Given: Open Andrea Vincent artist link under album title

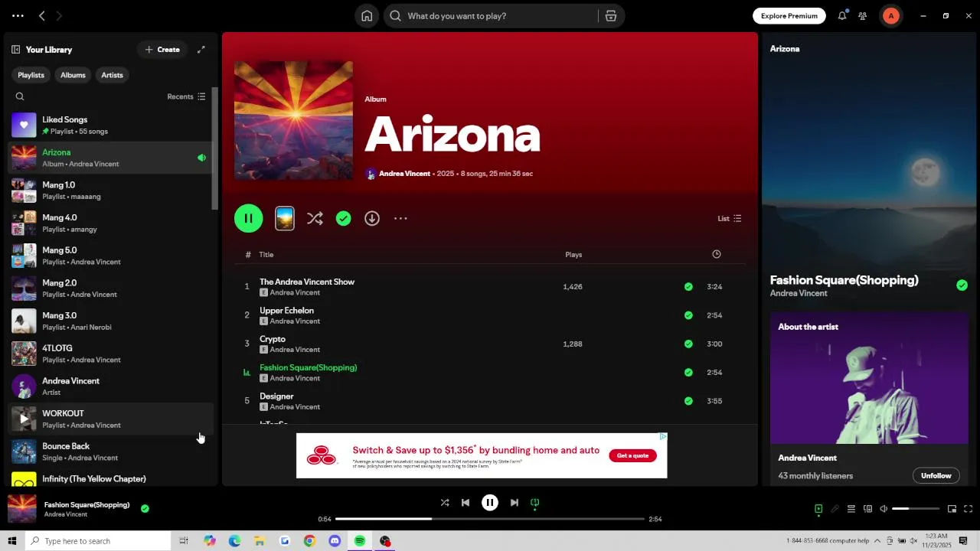Looking at the screenshot, I should (x=404, y=174).
